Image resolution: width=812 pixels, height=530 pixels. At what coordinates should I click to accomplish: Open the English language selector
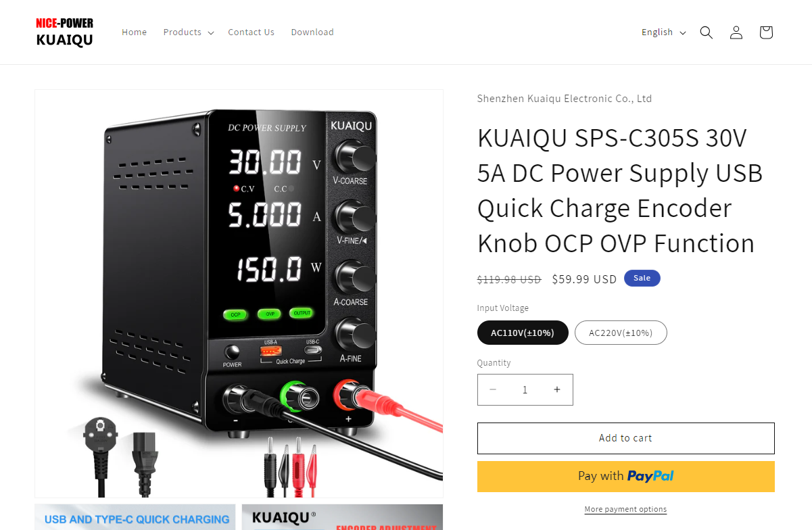664,32
